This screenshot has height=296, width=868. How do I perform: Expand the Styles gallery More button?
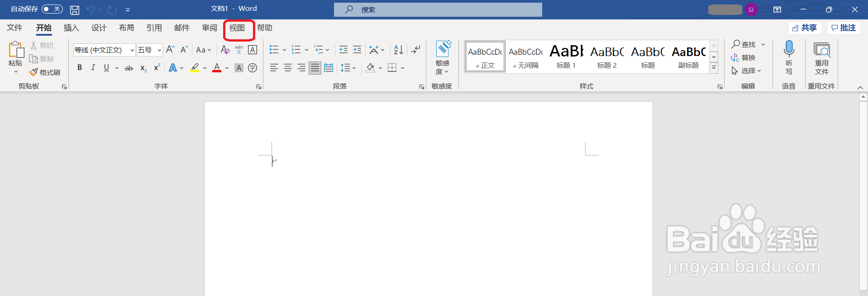click(714, 68)
